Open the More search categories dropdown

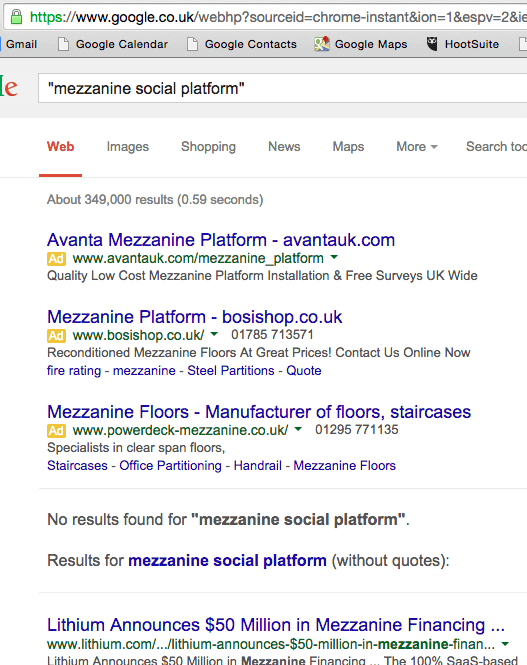(x=417, y=146)
